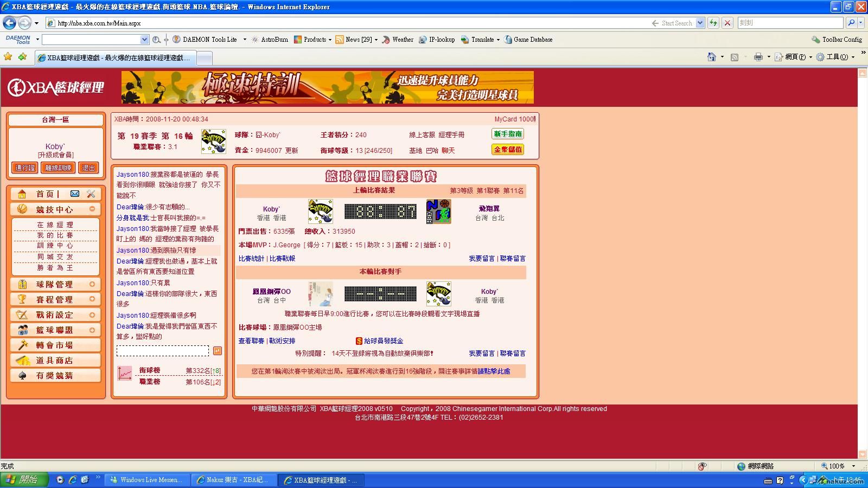Select the 訓練中心 menu item
The width and height of the screenshot is (868, 488).
[x=55, y=246]
